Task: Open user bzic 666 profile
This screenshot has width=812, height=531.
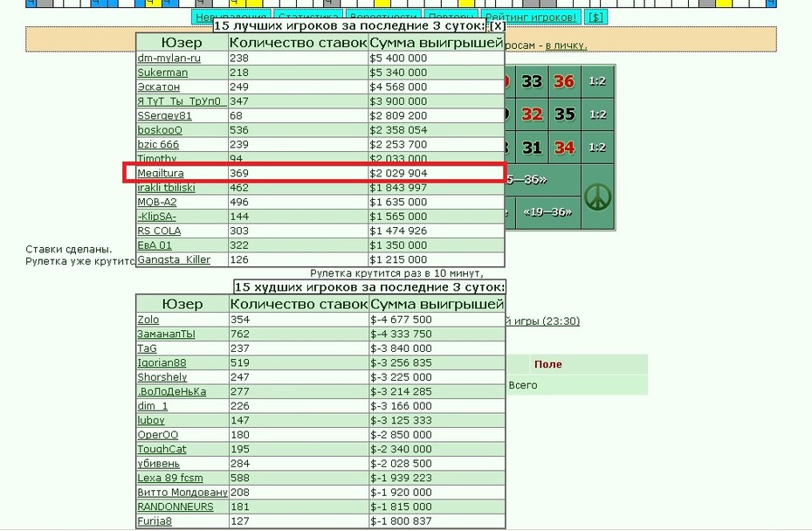Action: (158, 144)
